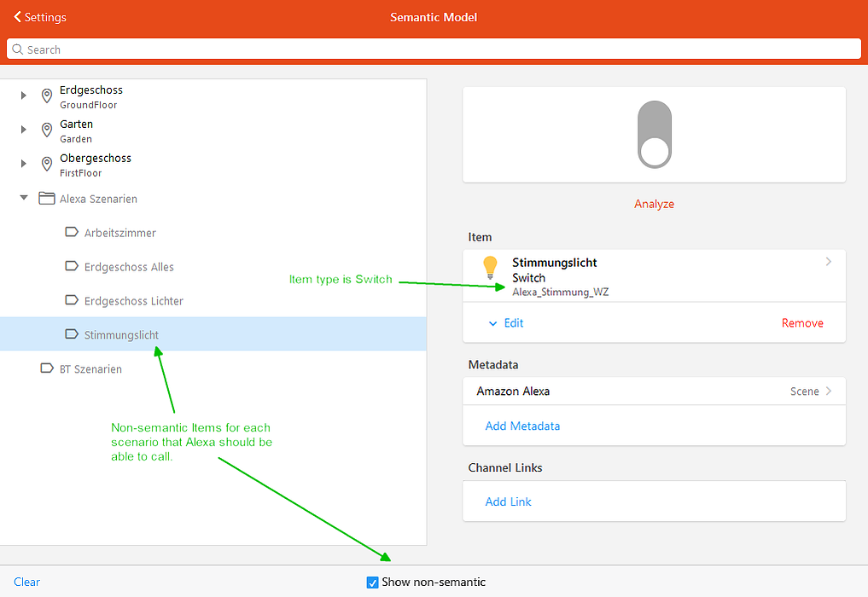Expand the Edit section chevron

492,324
